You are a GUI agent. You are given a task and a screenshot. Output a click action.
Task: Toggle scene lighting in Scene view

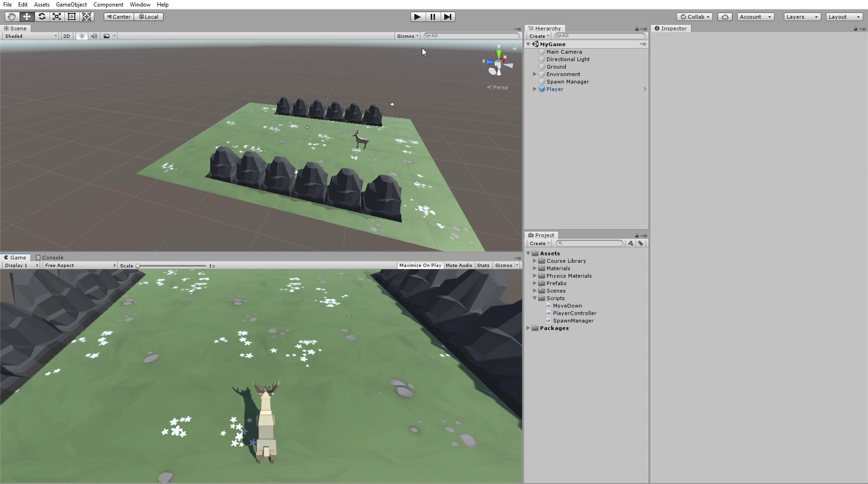(82, 36)
